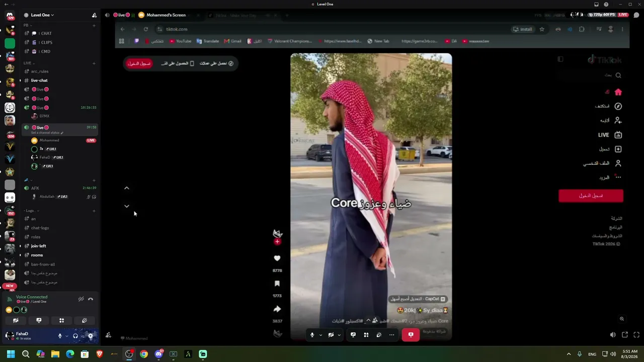
Task: Open TikTok LIVE in sidebar
Action: (x=610, y=135)
